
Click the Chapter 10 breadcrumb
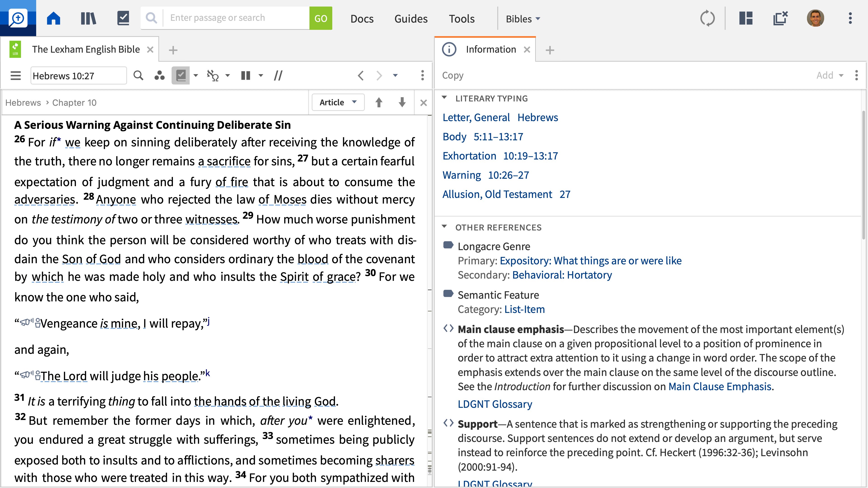pyautogui.click(x=74, y=103)
